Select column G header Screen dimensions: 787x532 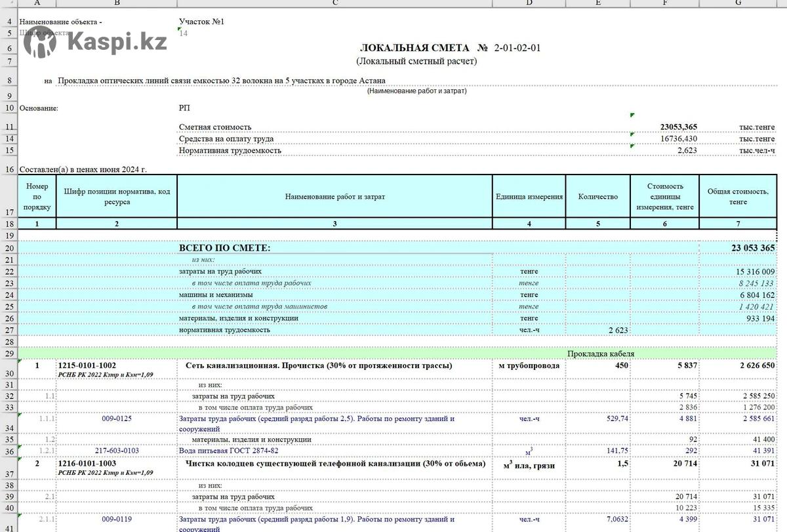(x=738, y=3)
